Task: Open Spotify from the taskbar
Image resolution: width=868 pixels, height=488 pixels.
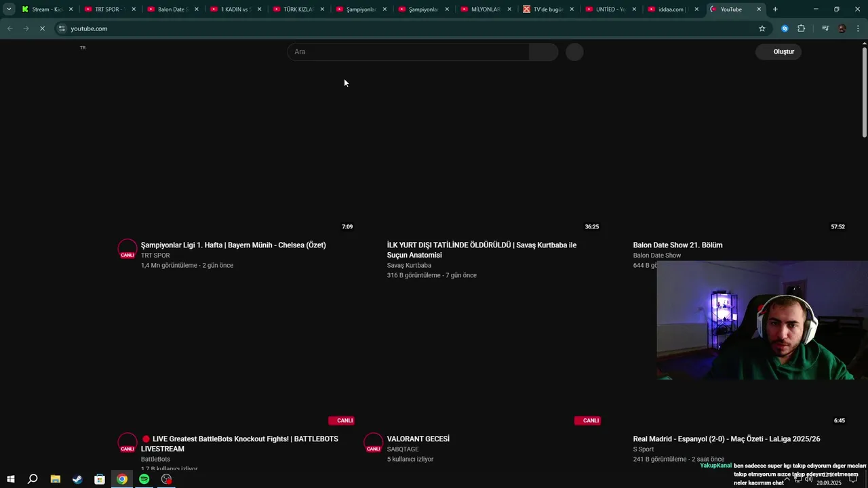Action: [144, 479]
